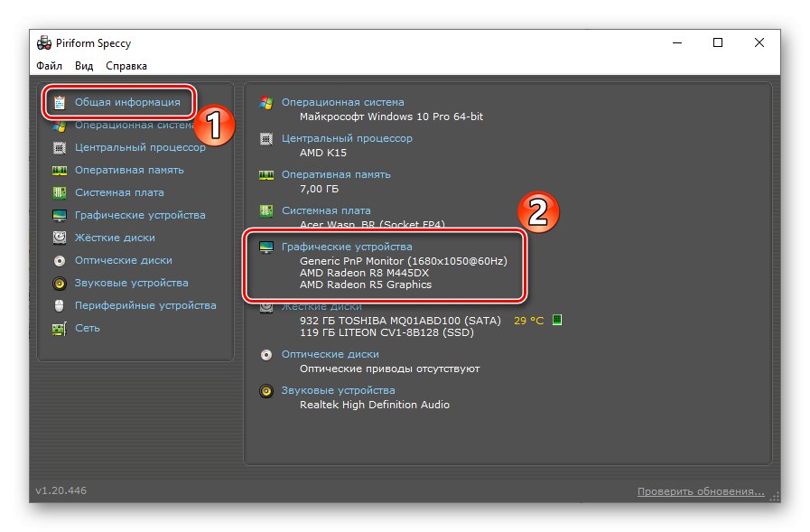The image size is (810, 532).
Task: Click the sidebar RAM icon for Оперативная память
Action: point(60,171)
